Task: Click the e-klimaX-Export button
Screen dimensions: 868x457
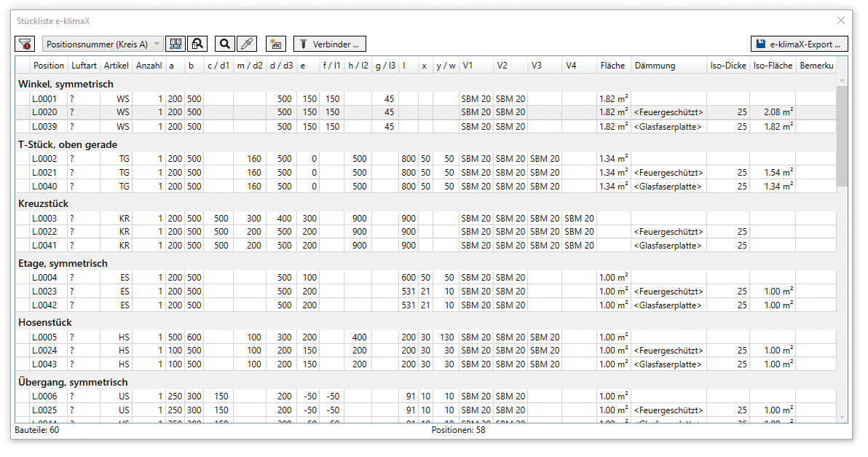Action: tap(800, 44)
